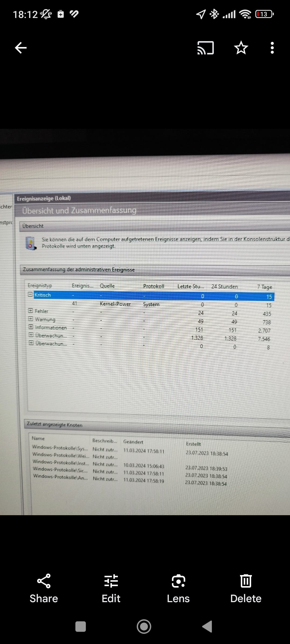Screen dimensions: 290x644
Task: Select the 1.328 last-hour value
Action: point(197,338)
